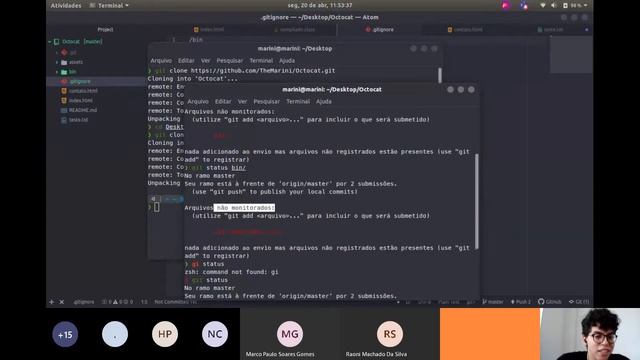
Task: Open contato.html from the project tree
Action: pos(83,91)
